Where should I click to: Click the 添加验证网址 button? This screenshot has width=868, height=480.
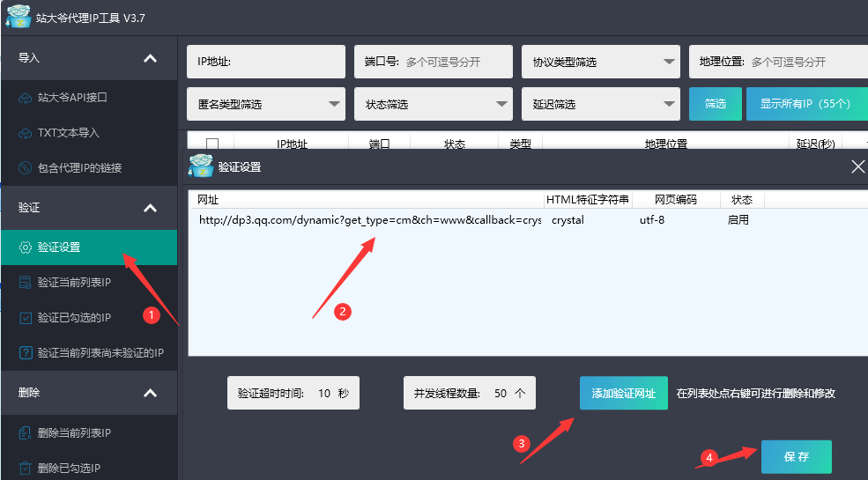624,393
